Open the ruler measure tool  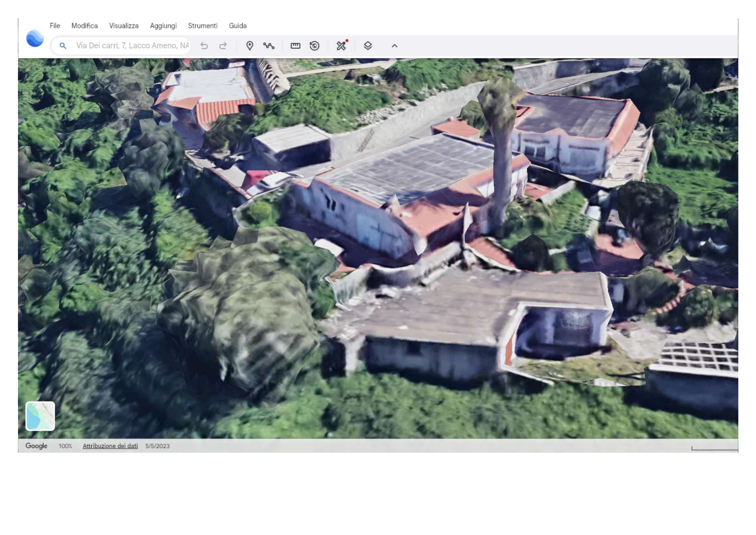(295, 46)
